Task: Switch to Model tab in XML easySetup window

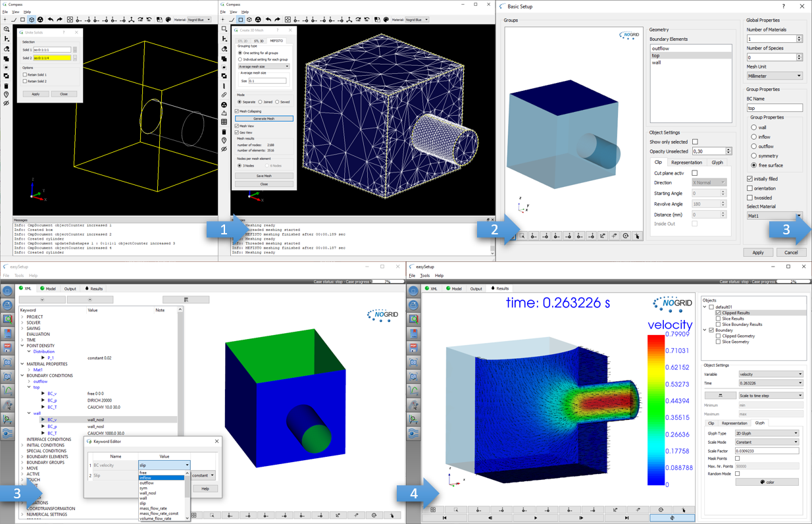Action: point(48,288)
